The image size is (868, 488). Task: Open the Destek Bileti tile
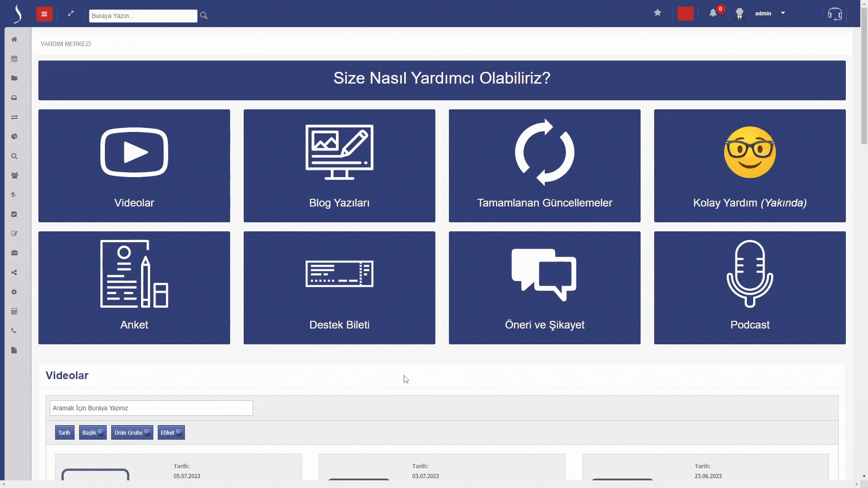click(x=339, y=287)
